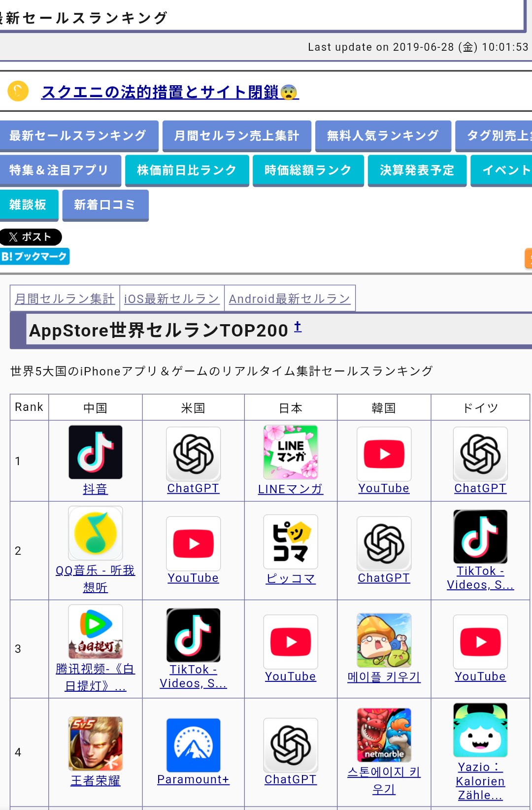This screenshot has height=810, width=532.
Task: Open the Honor of Kings game icon
Action: (96, 743)
